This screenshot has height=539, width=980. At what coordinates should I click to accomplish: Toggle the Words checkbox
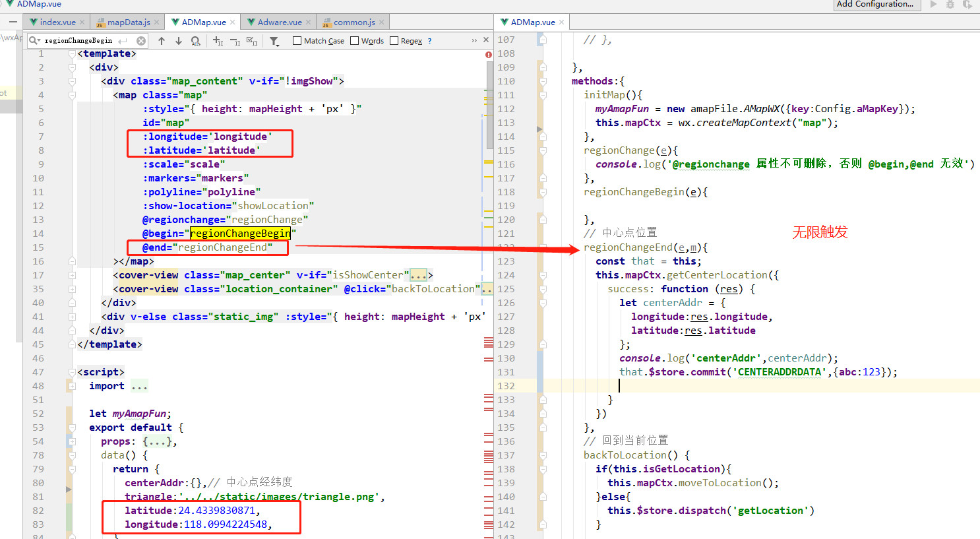coord(355,41)
